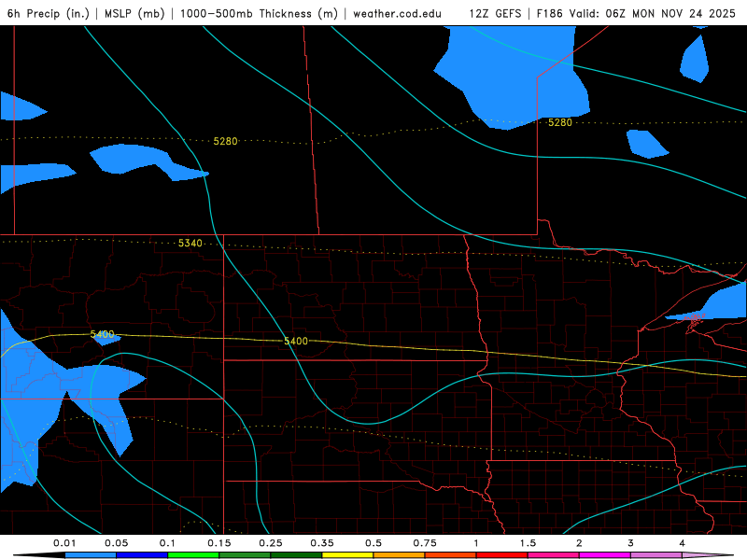The height and width of the screenshot is (560, 747).
Task: Select the yellow color bar segment
Action: coord(347,555)
